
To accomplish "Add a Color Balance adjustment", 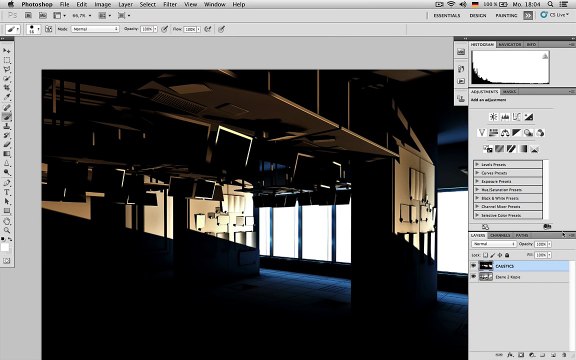I will coord(505,133).
